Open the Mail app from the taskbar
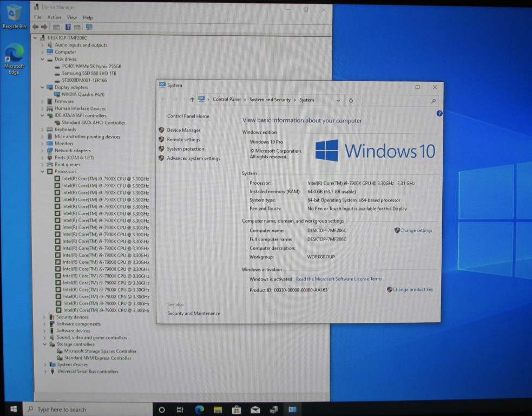Screen dimensions: 532x416 [255, 410]
